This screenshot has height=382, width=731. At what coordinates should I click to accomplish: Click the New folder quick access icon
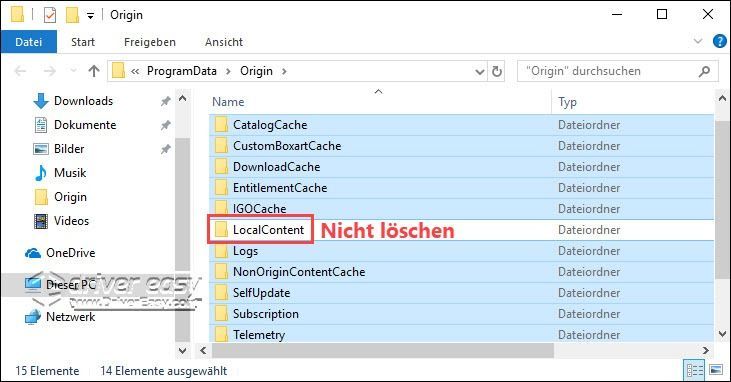(x=72, y=15)
